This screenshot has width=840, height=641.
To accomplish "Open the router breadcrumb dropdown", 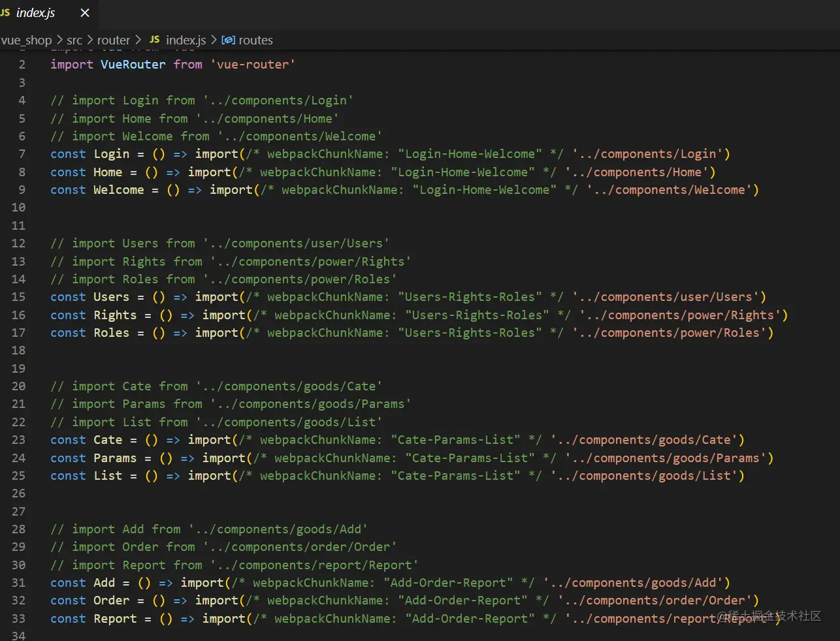I will (114, 40).
